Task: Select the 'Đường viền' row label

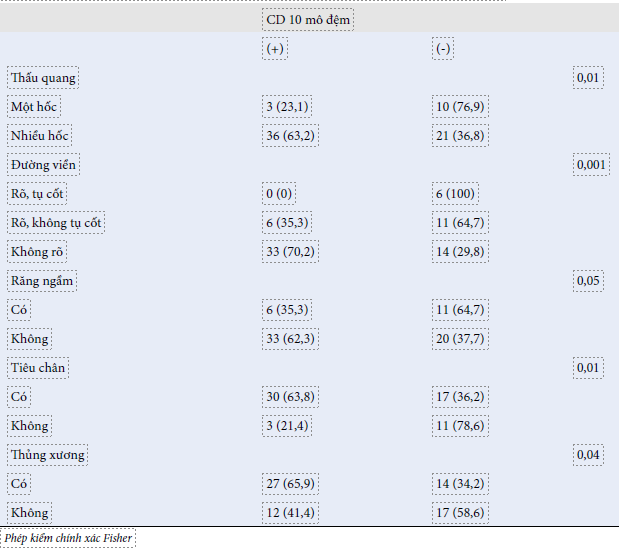Action: [43, 165]
